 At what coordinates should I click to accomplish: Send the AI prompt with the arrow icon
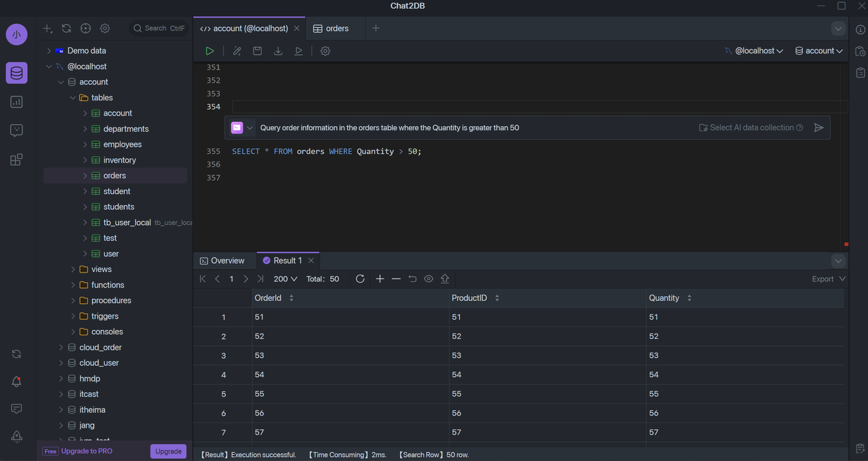pyautogui.click(x=818, y=127)
